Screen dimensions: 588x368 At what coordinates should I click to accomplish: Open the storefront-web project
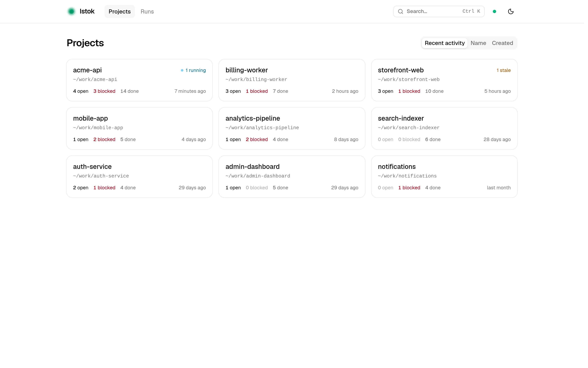pos(444,80)
